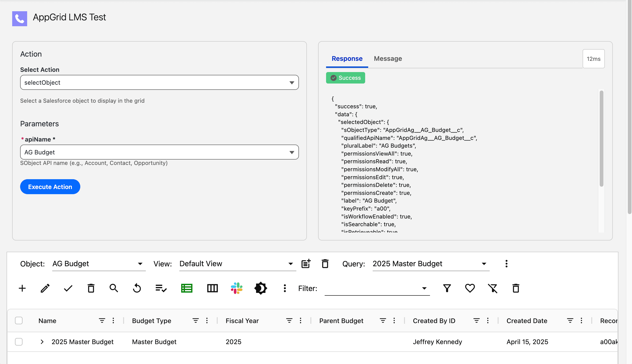Check the 2025 Master Budget row checkbox
Viewport: 632px width, 364px height.
[19, 342]
